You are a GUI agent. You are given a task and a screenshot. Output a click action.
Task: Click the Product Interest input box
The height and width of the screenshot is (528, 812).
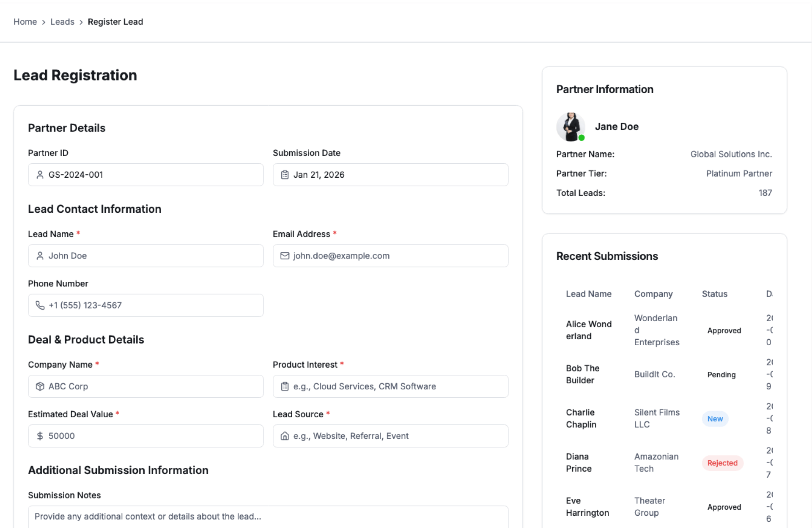(x=398, y=386)
